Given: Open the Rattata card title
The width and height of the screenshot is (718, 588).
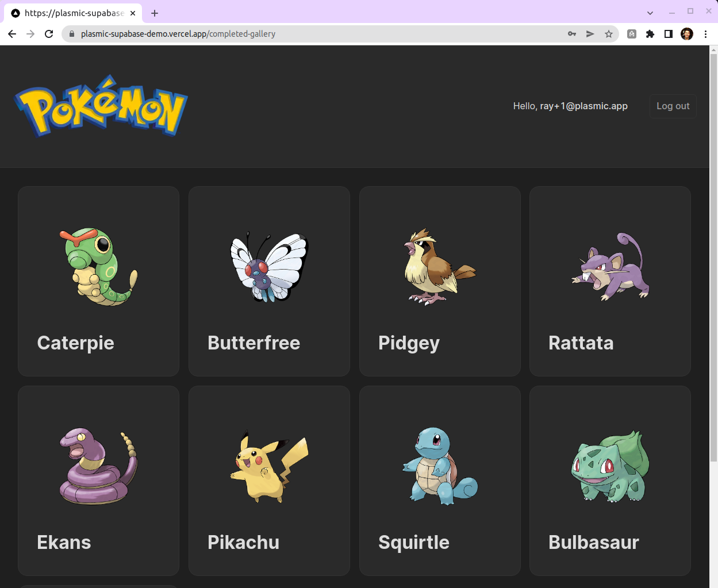Looking at the screenshot, I should pos(581,343).
